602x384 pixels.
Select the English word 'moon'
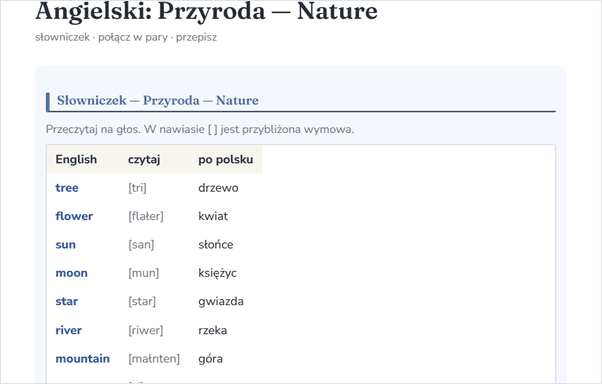71,273
